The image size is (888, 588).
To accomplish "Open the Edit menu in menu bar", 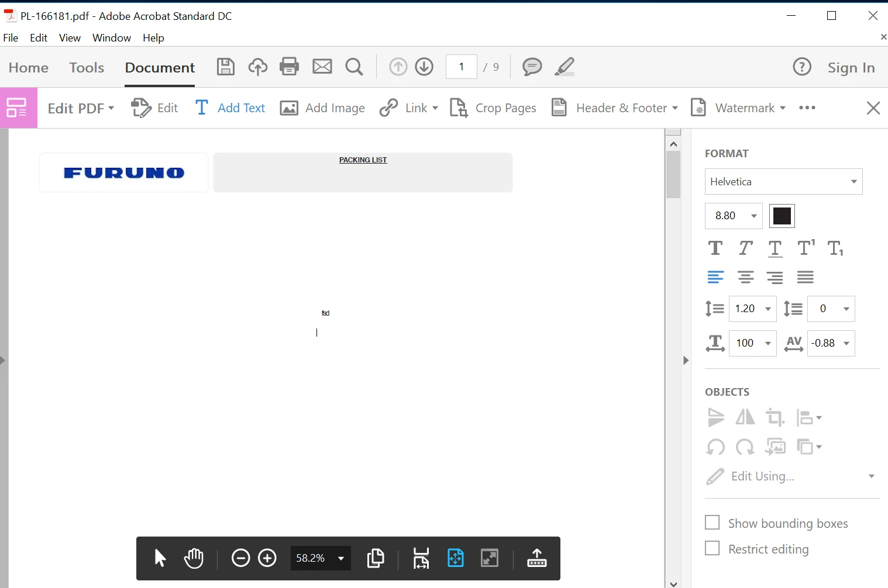I will [39, 37].
